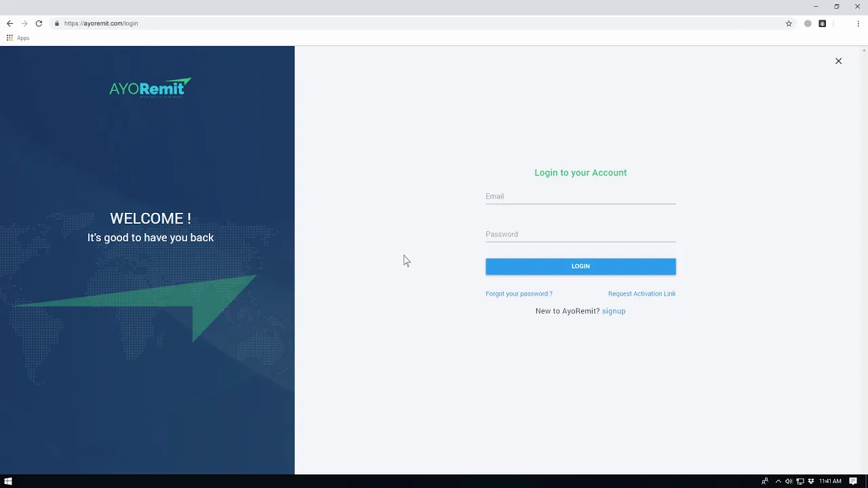This screenshot has height=488, width=868.
Task: Click the 11:41 AM taskbar clock
Action: (830, 481)
